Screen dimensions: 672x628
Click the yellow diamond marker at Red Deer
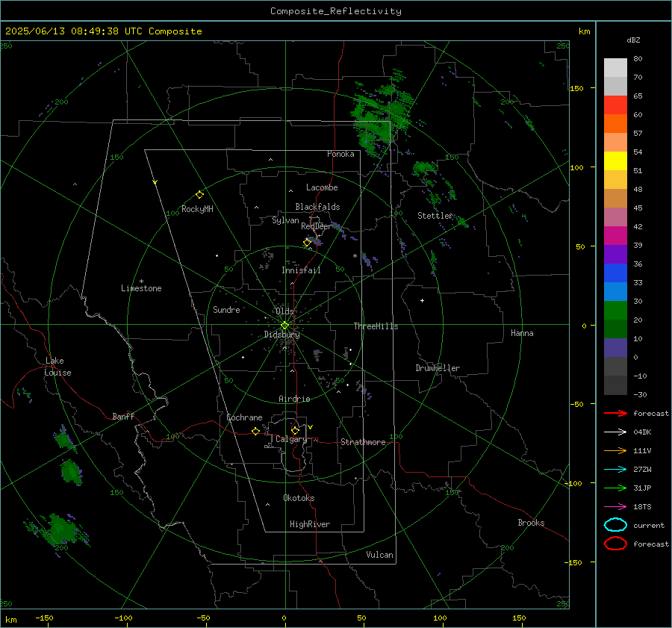(x=307, y=243)
